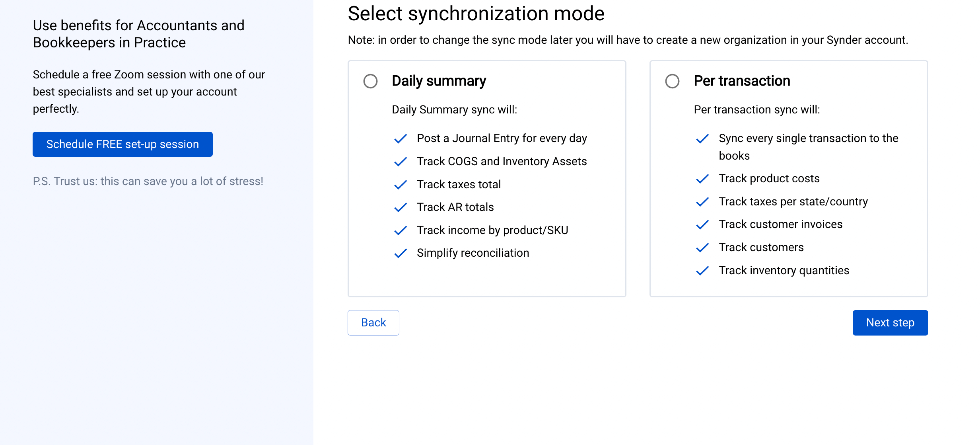The height and width of the screenshot is (445, 980).
Task: Click the Next step button
Action: click(x=890, y=322)
